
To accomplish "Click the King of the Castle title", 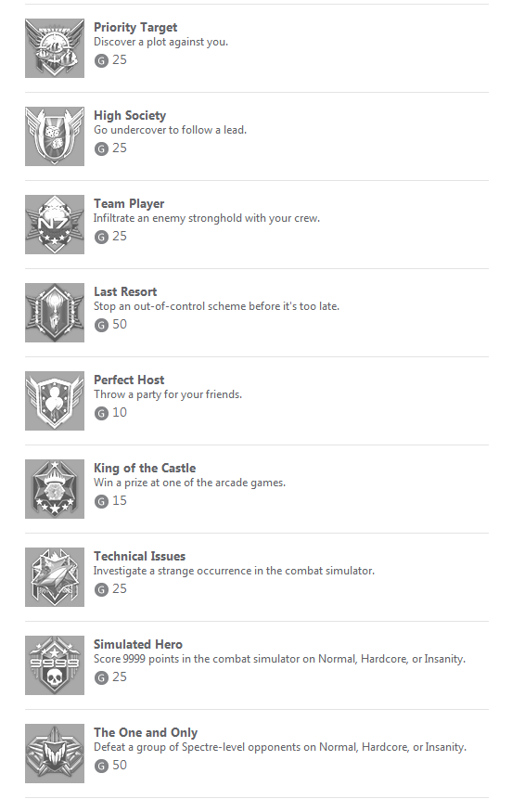I will tap(145, 468).
